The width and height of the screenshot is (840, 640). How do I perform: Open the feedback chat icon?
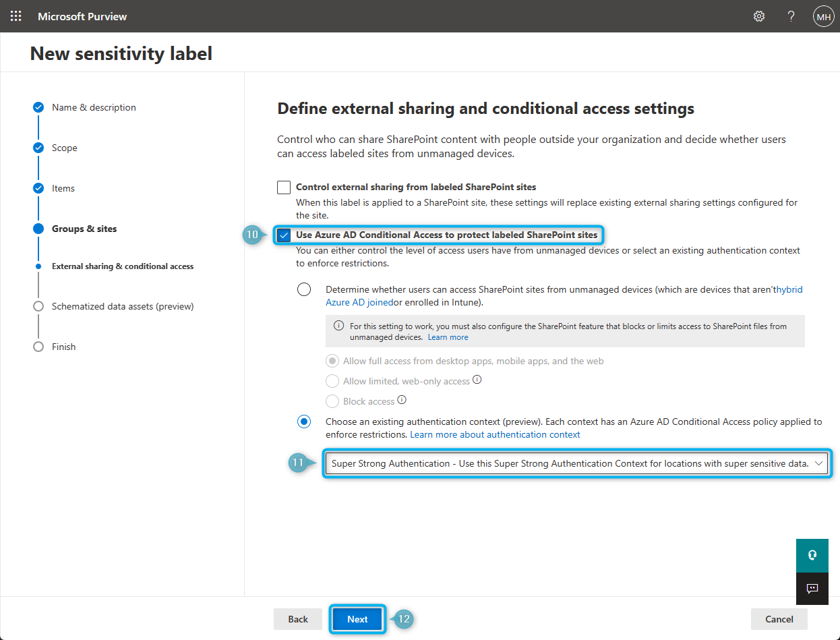812,589
